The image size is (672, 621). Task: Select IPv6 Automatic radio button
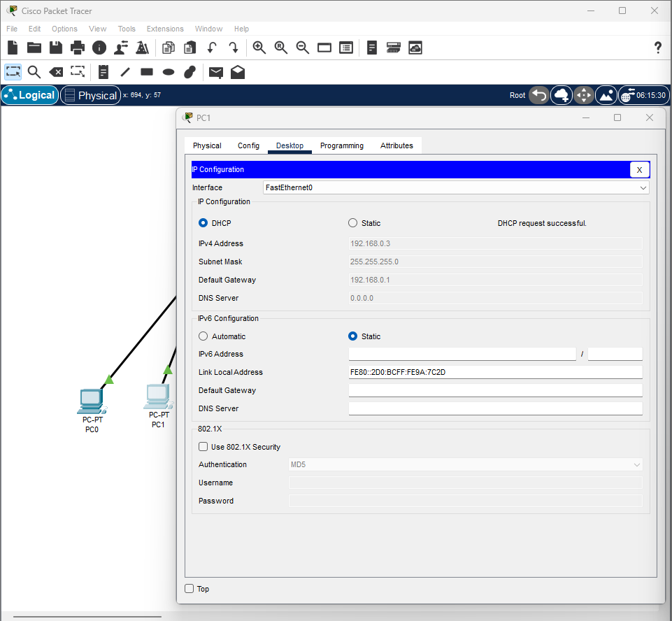point(203,336)
